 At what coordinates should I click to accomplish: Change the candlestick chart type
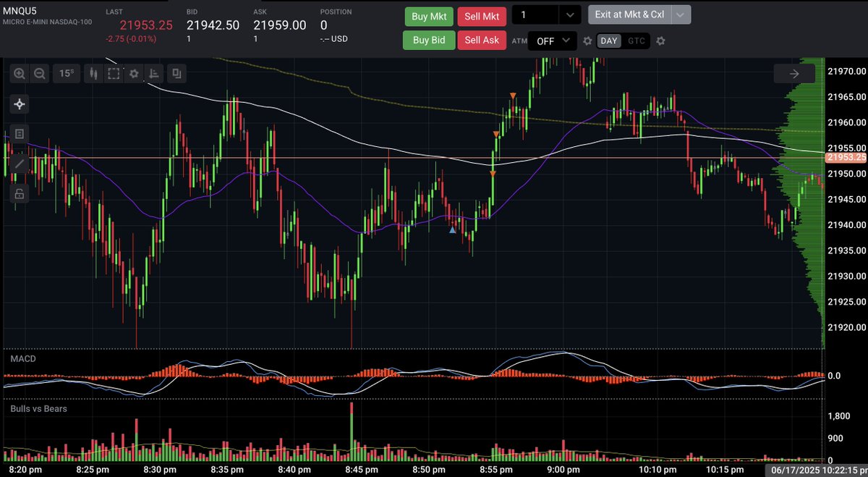click(x=93, y=73)
